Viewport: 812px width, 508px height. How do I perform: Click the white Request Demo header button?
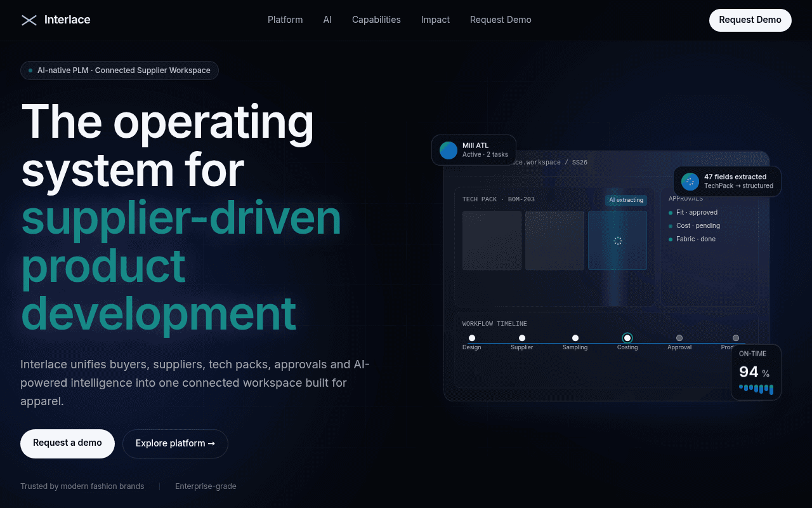point(750,20)
